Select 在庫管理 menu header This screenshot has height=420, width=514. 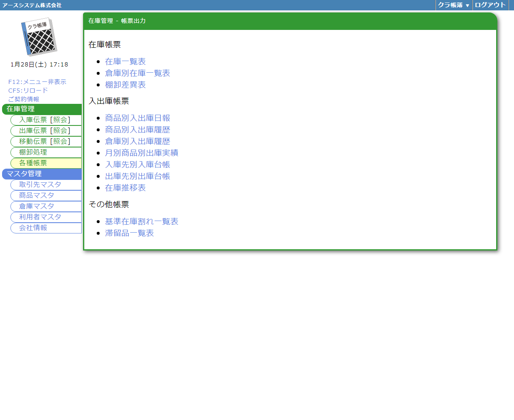click(42, 109)
